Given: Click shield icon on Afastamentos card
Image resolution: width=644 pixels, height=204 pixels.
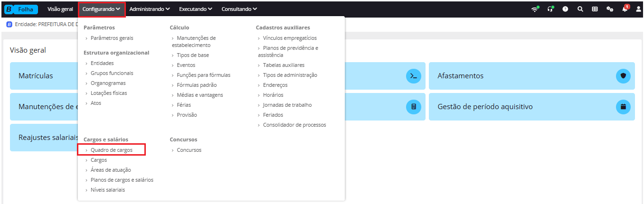Looking at the screenshot, I should pyautogui.click(x=624, y=76).
